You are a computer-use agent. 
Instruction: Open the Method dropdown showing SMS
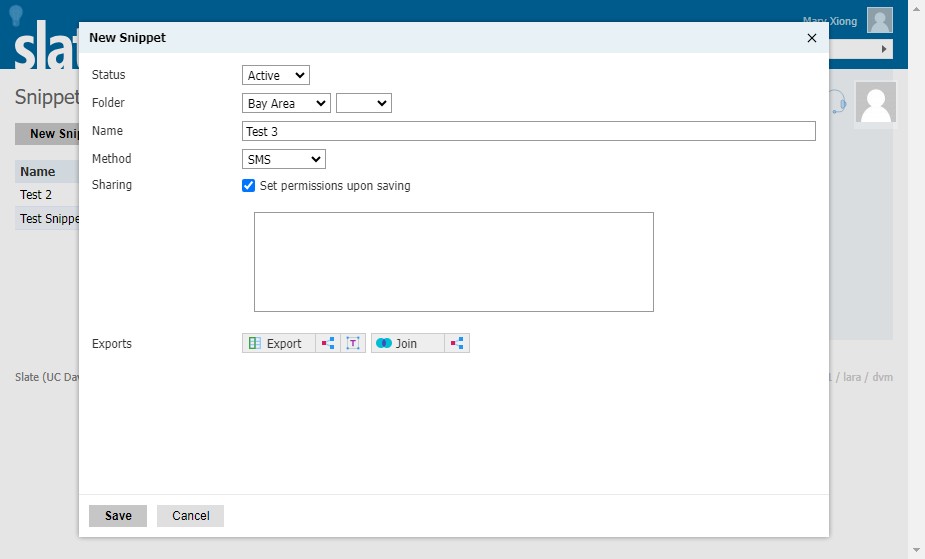[284, 159]
